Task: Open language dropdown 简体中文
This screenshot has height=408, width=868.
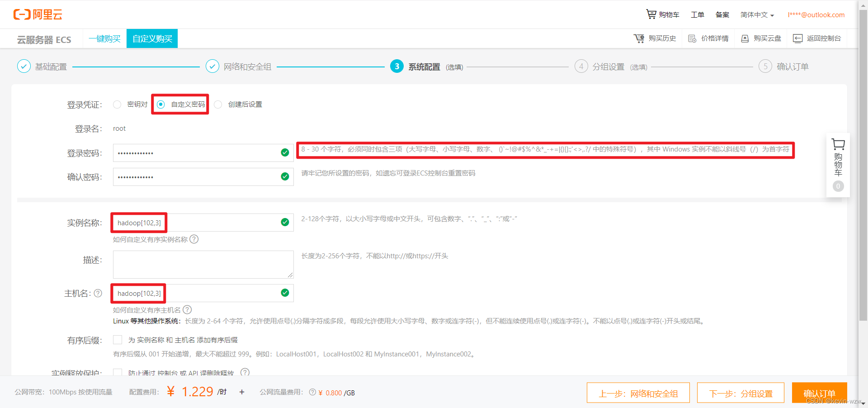Action: [757, 15]
